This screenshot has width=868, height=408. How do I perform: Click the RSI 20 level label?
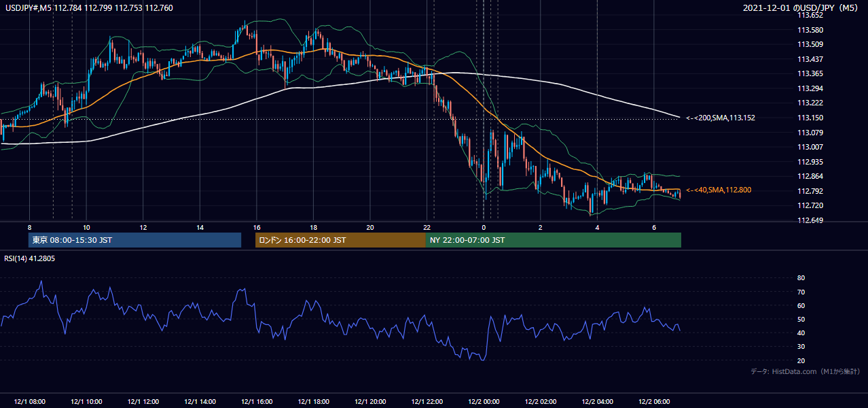coord(801,360)
